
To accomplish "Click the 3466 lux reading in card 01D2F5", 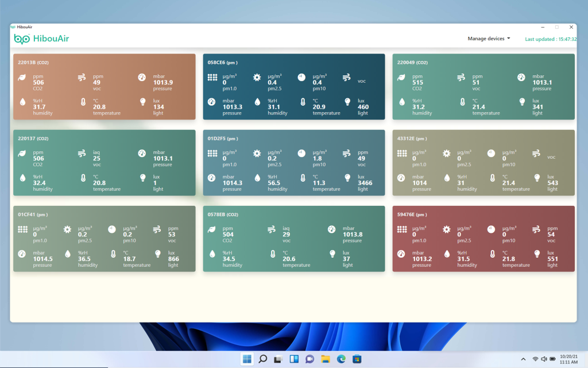I will pos(365,183).
